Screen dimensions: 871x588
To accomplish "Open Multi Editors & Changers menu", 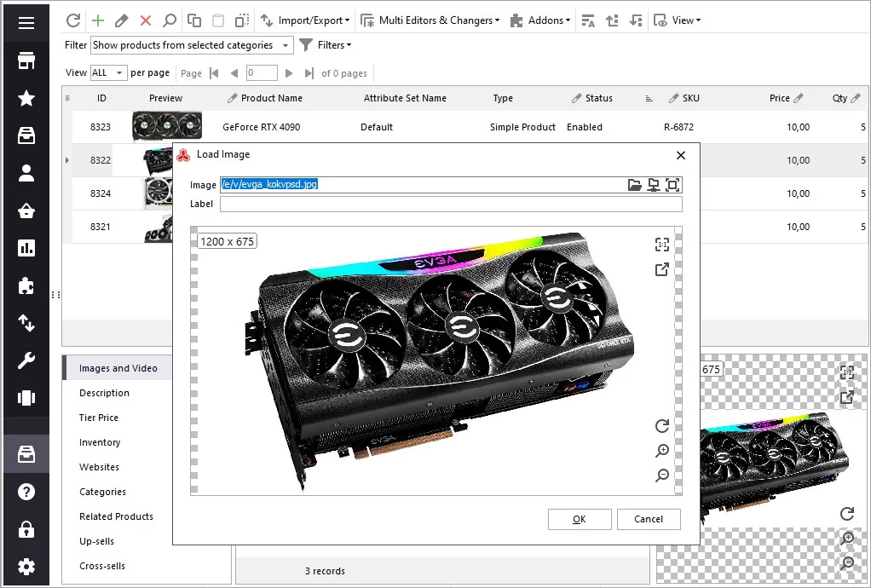I will click(430, 20).
